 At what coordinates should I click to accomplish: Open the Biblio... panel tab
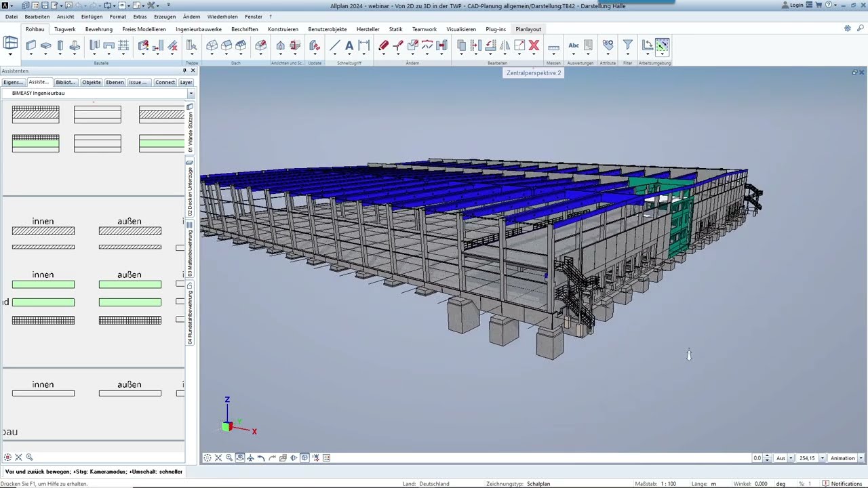pyautogui.click(x=66, y=82)
